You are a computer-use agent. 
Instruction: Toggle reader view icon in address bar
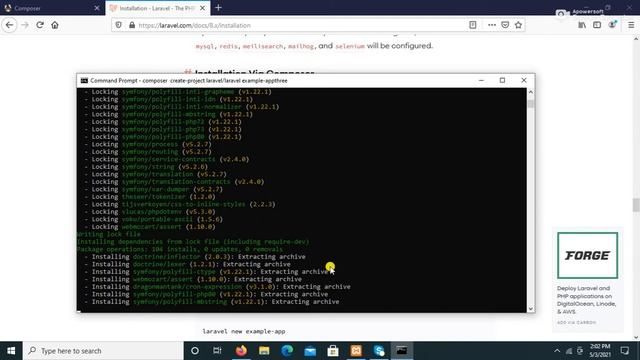(x=473, y=25)
